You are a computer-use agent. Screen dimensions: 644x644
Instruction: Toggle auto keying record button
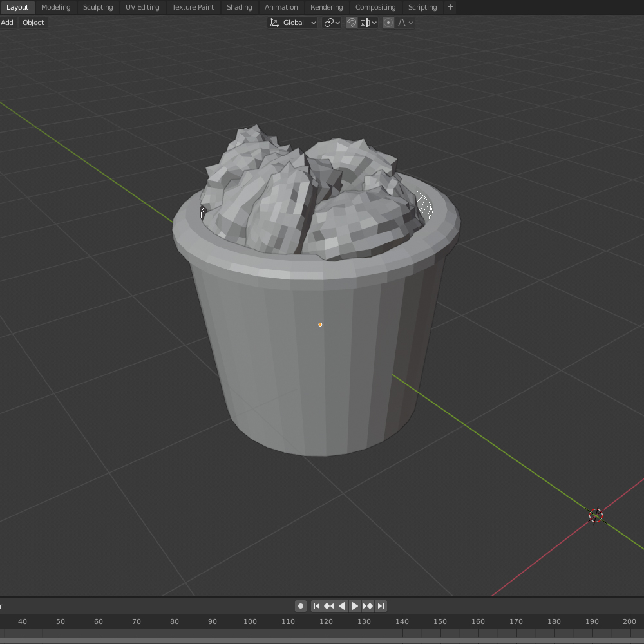pyautogui.click(x=301, y=606)
